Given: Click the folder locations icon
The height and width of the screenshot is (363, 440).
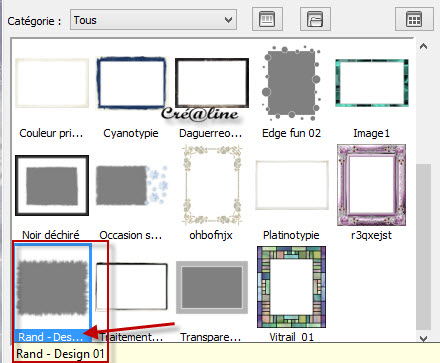Looking at the screenshot, I should point(315,19).
